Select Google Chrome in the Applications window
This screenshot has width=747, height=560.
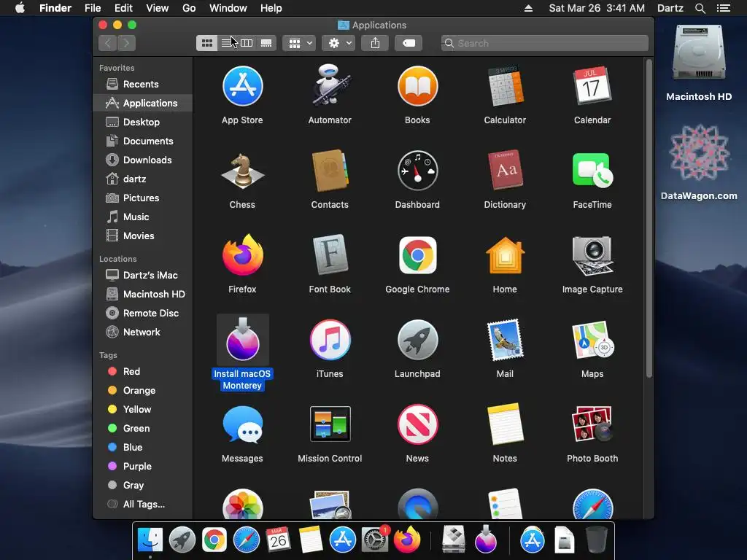click(417, 255)
